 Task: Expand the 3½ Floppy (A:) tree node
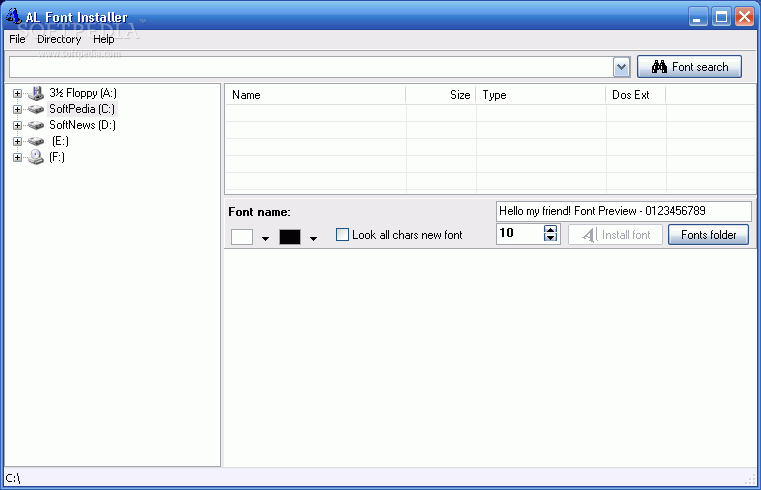point(17,93)
